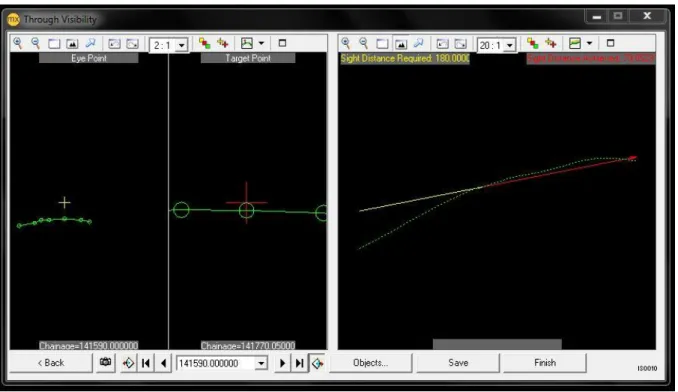Expand the profile display dropdown arrow, right toolbar
The width and height of the screenshot is (678, 392).
tap(589, 43)
